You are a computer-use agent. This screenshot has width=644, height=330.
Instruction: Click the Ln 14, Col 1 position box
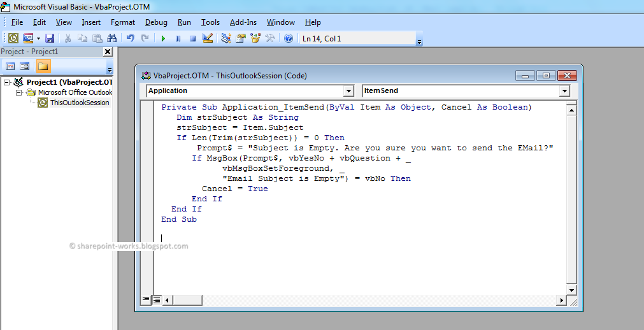point(357,39)
